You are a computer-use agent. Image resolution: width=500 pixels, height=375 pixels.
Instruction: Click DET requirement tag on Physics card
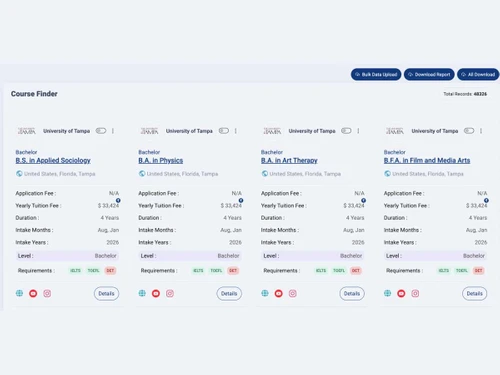tap(233, 270)
